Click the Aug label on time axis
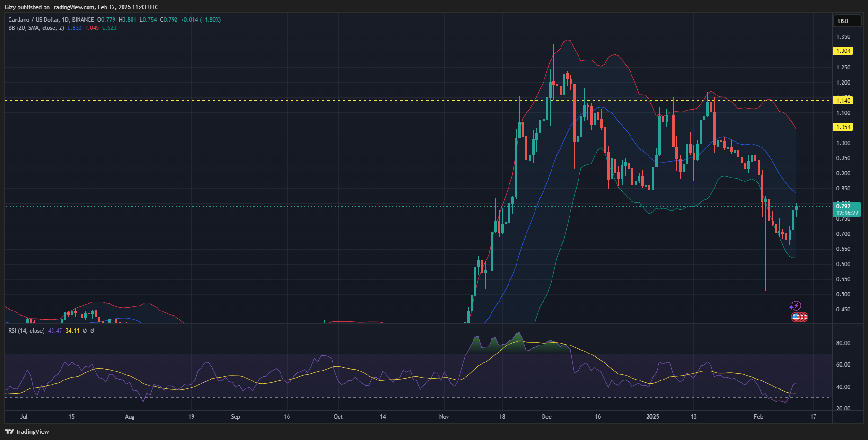The image size is (868, 440). pos(130,417)
